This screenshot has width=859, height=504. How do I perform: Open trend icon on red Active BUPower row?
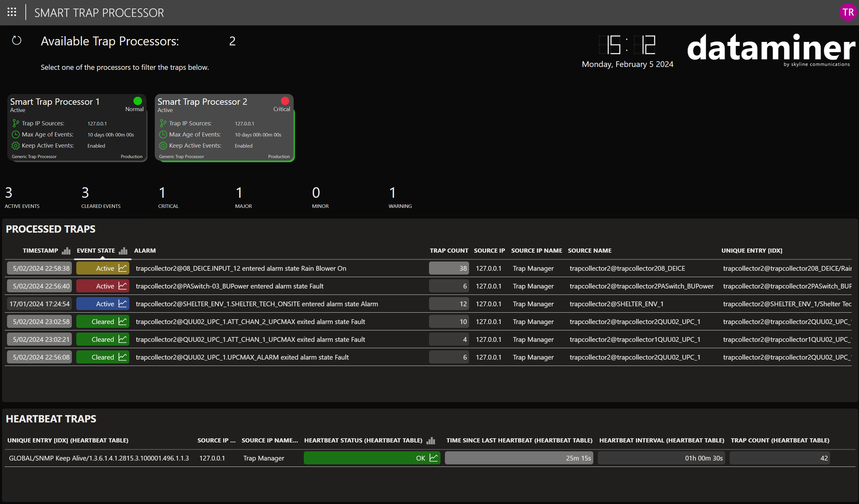(x=123, y=286)
